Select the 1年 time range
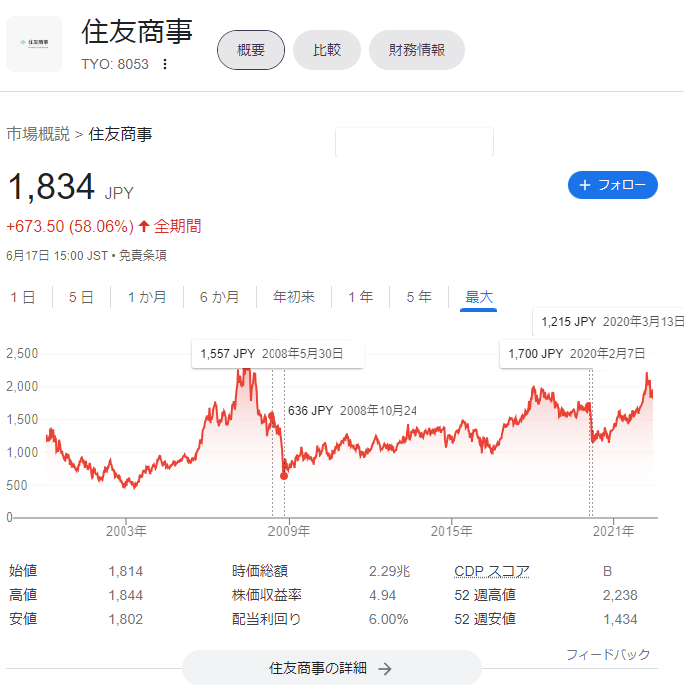This screenshot has height=685, width=688. pos(361,297)
